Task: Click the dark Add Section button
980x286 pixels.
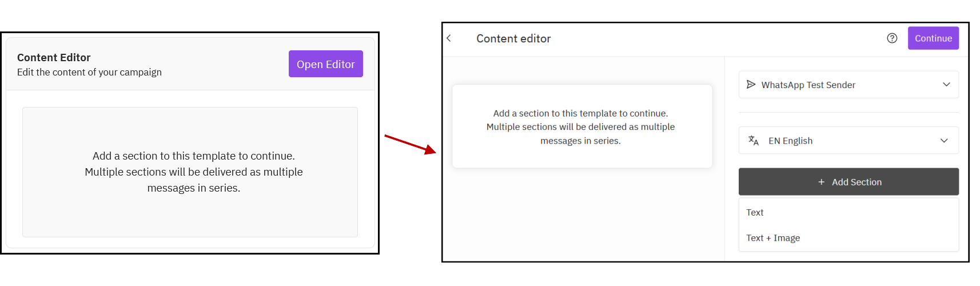Action: [848, 182]
